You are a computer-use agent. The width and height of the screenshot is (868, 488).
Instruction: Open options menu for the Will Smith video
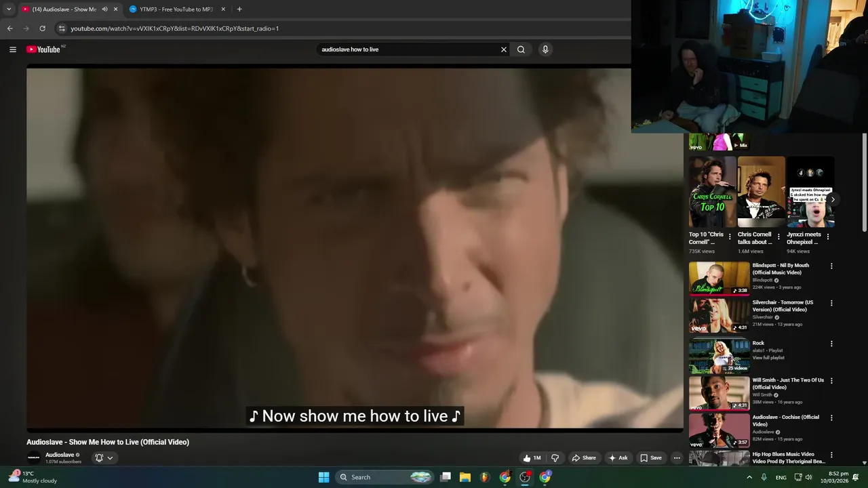831,381
